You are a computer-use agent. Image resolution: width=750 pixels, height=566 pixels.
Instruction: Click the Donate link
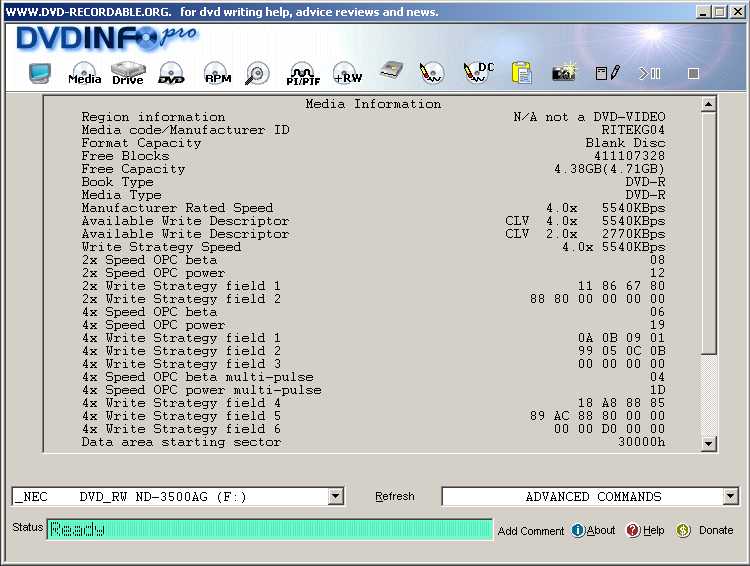coord(716,530)
